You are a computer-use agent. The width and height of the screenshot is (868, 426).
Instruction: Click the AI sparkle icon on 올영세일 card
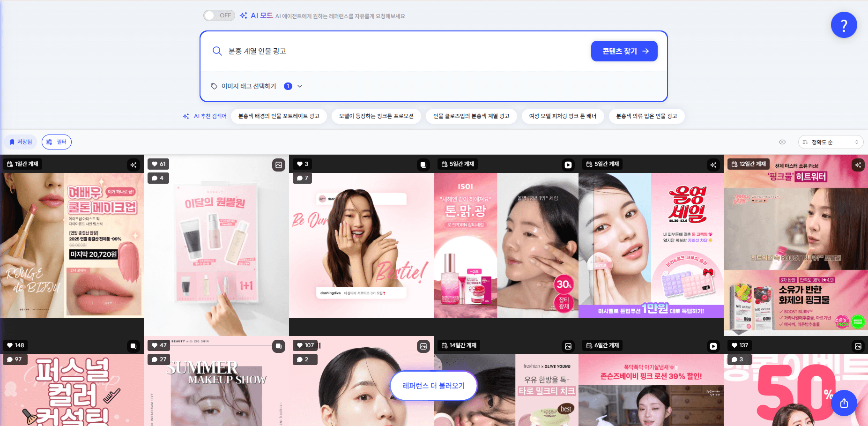point(713,165)
